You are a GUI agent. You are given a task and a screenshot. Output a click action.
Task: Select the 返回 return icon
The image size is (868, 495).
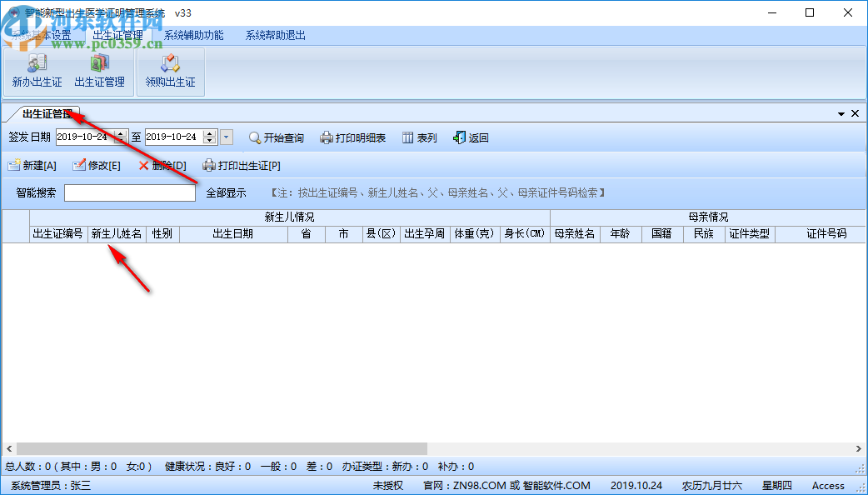click(x=469, y=138)
